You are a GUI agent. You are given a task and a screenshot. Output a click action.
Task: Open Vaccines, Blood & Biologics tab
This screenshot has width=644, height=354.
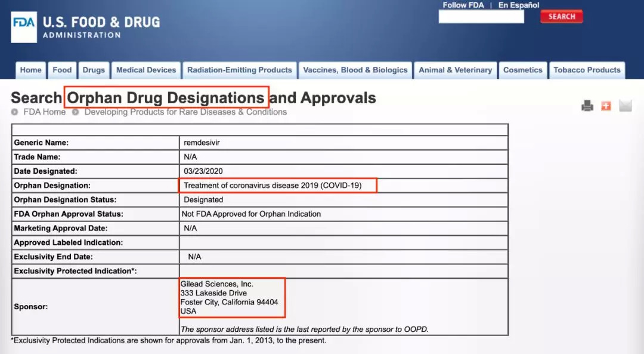tap(355, 70)
